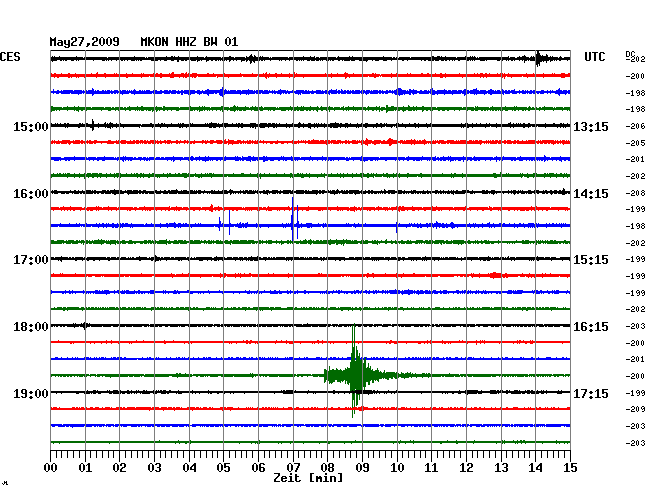Click the date label May27,2009
The image size is (650, 494).
click(85, 42)
